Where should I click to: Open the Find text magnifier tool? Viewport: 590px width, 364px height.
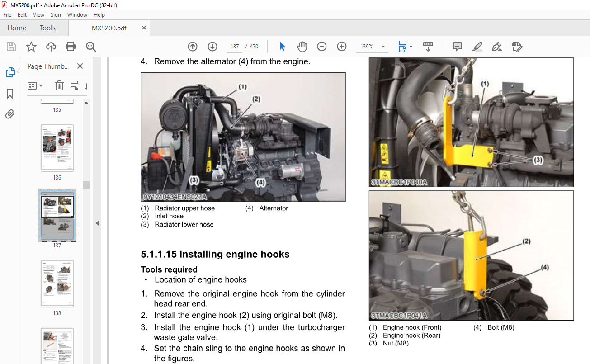click(91, 47)
